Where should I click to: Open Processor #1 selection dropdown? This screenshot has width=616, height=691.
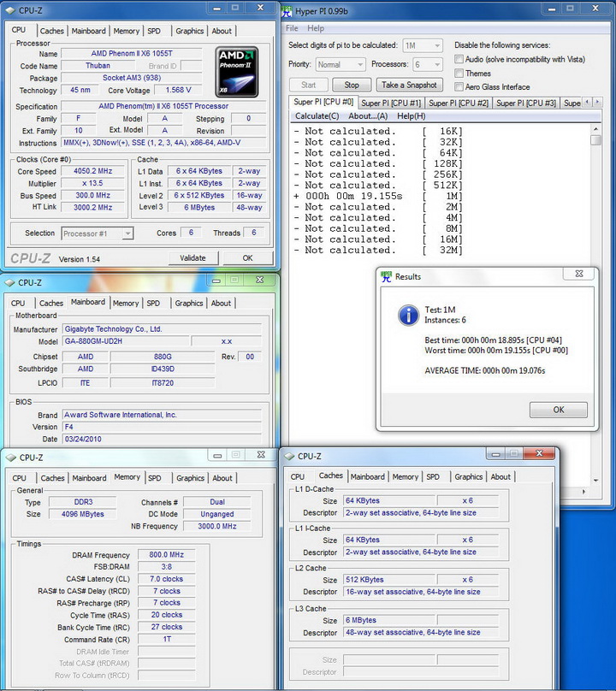(x=97, y=233)
